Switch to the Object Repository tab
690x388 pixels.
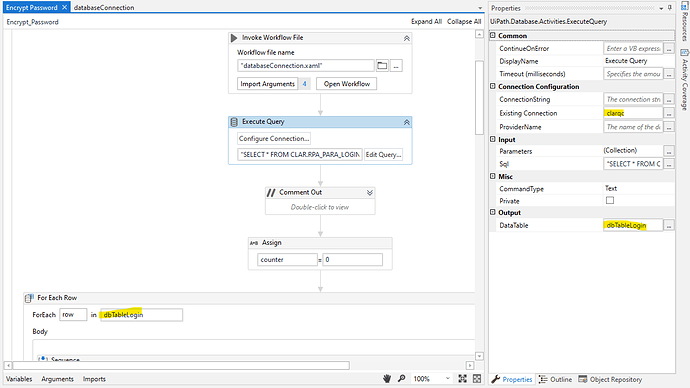pos(610,379)
